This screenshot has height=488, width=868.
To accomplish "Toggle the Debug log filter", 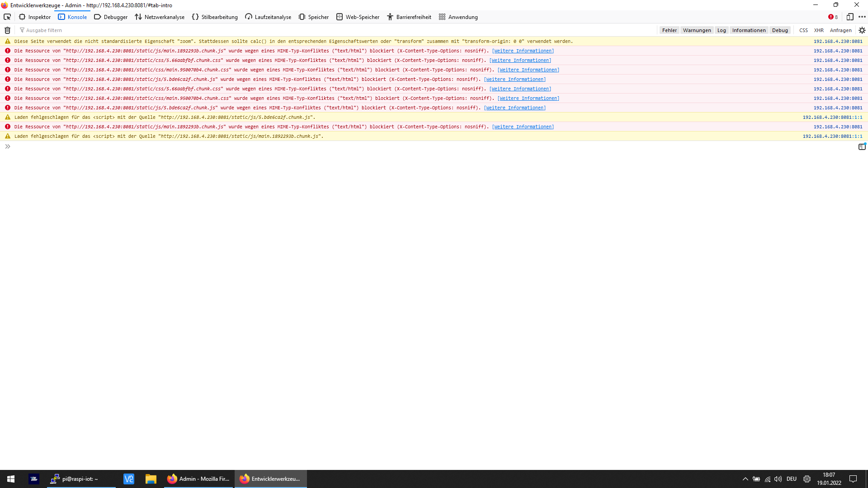I will click(x=780, y=30).
